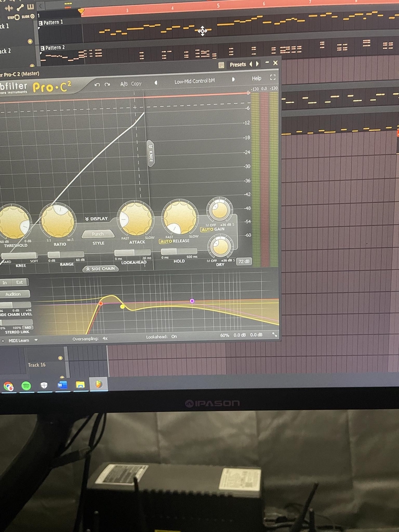The width and height of the screenshot is (399, 532).
Task: Toggle full screen mode icon in Pro-C 2
Action: point(273,78)
